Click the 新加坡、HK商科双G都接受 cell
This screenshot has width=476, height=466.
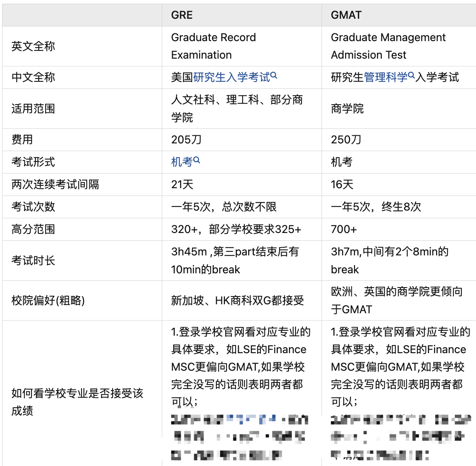coord(237,301)
